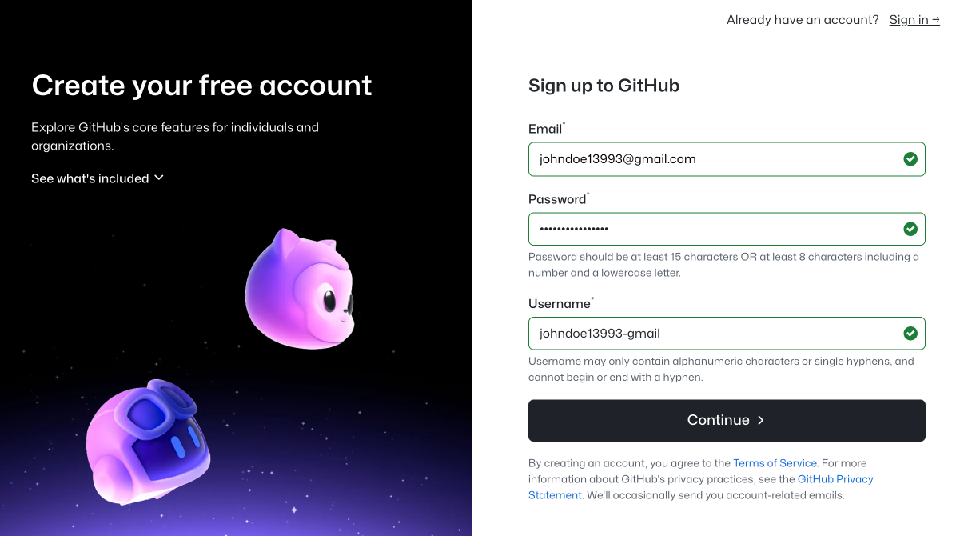Click the green checkmark in Username field

(x=910, y=334)
